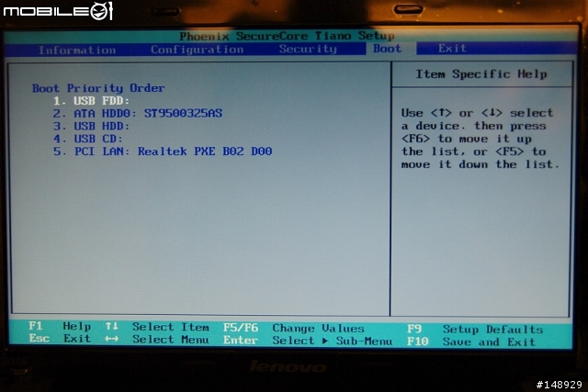Click the help text about F6 key
588x392 pixels.
click(467, 139)
